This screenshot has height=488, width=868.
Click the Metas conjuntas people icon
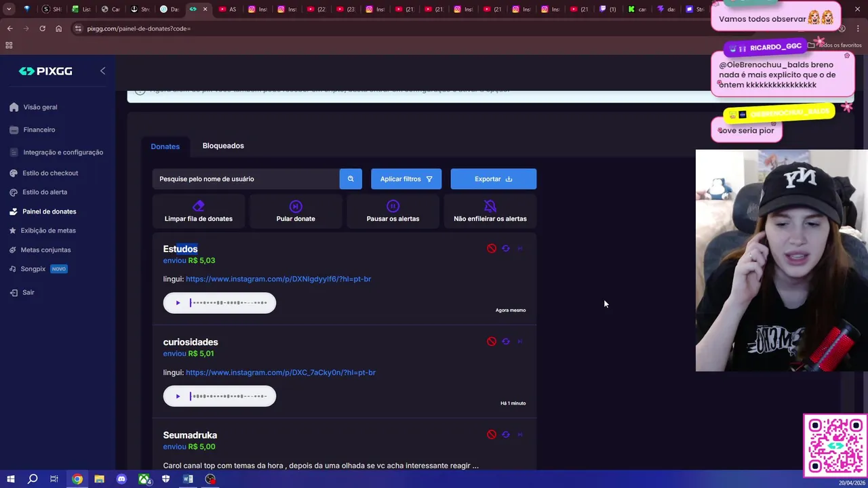tap(13, 250)
